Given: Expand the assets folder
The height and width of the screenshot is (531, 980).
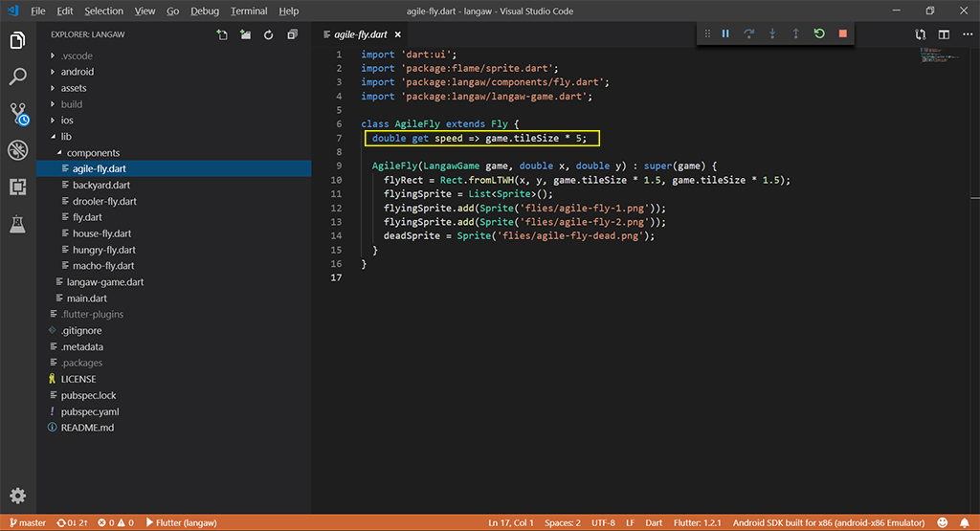Looking at the screenshot, I should pyautogui.click(x=74, y=88).
